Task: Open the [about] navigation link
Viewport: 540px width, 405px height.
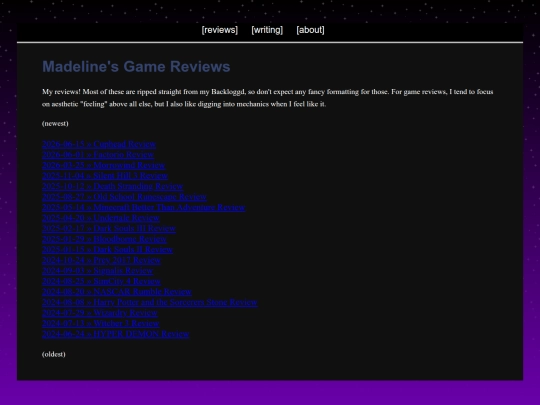Action: (x=310, y=30)
